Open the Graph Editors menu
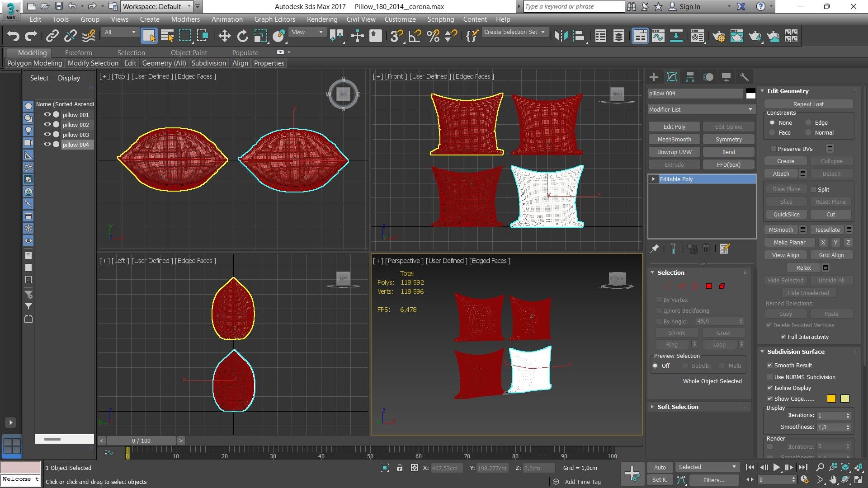This screenshot has width=868, height=488. coord(274,19)
